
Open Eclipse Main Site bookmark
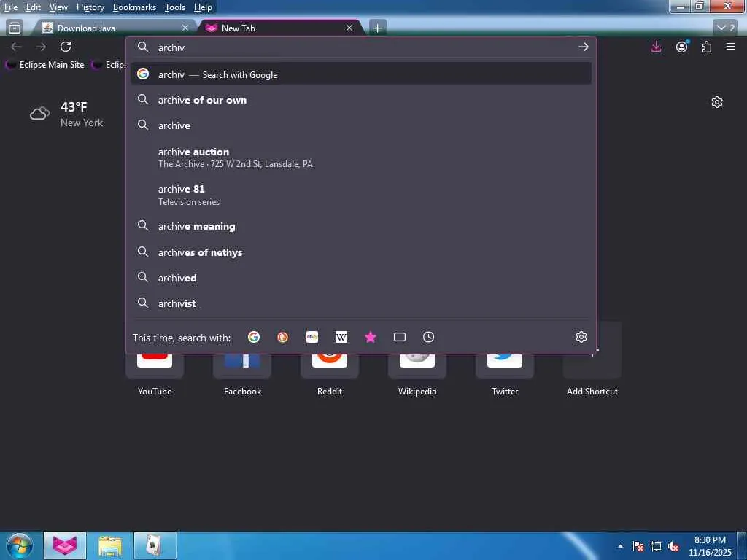pos(45,65)
